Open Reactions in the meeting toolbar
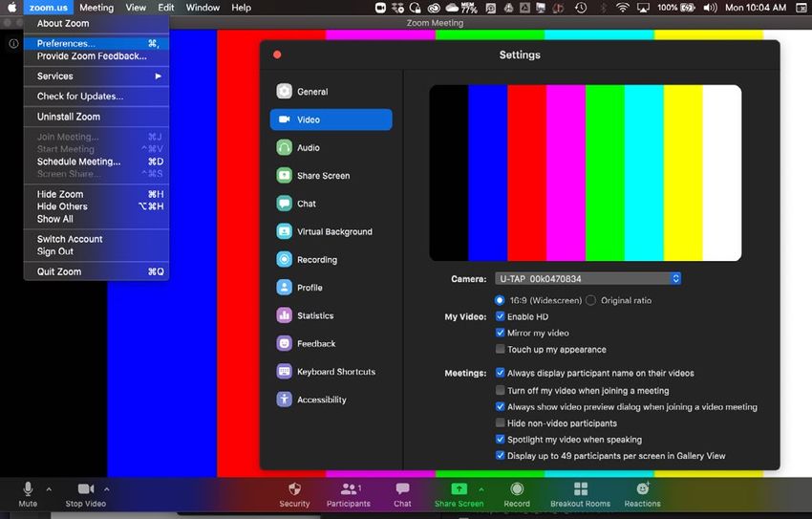This screenshot has height=519, width=812. point(642,494)
